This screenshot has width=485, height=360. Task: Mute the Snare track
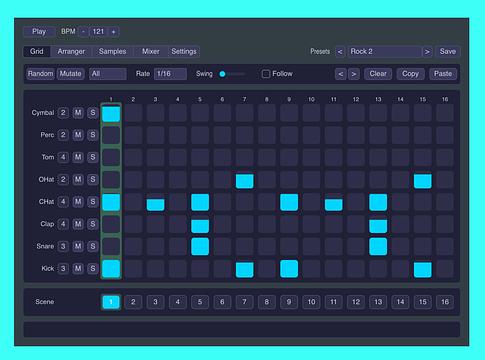tap(78, 246)
